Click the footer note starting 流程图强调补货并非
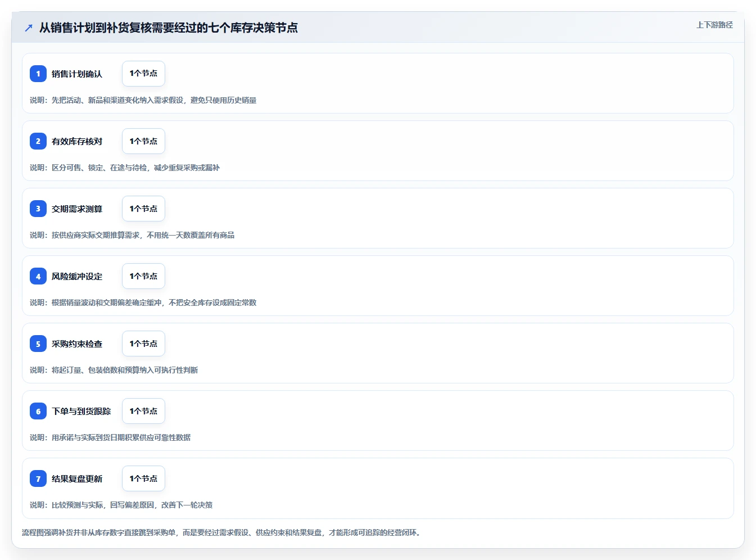 pos(222,532)
